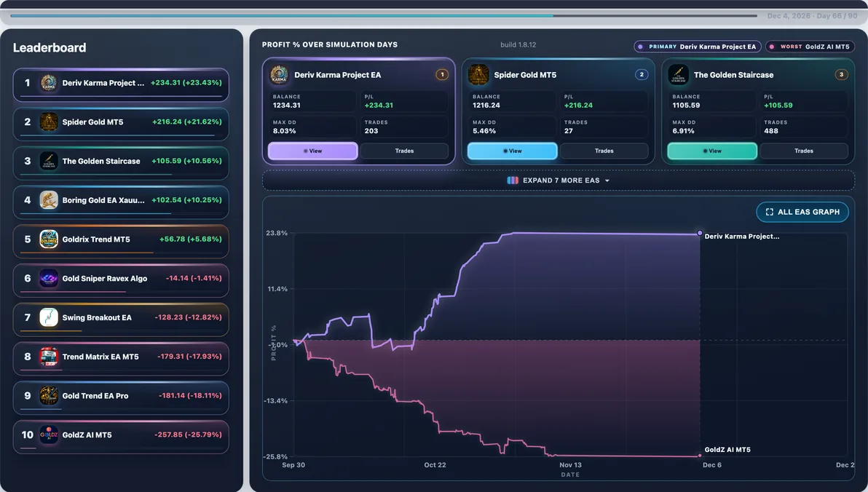The image size is (868, 492).
Task: Select leaderboard row 7 Swing Breakout EA
Action: pos(121,320)
